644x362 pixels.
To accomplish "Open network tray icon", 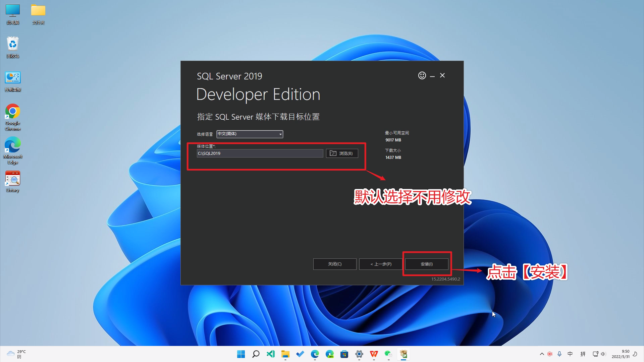I will (595, 354).
